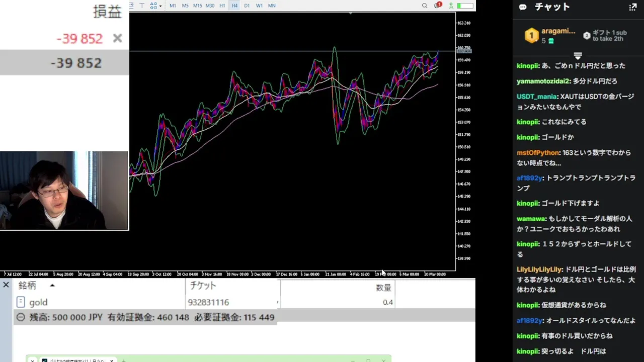Screen dimensions: 644x362
Task: Open notifications icon with red badge
Action: pyautogui.click(x=437, y=6)
